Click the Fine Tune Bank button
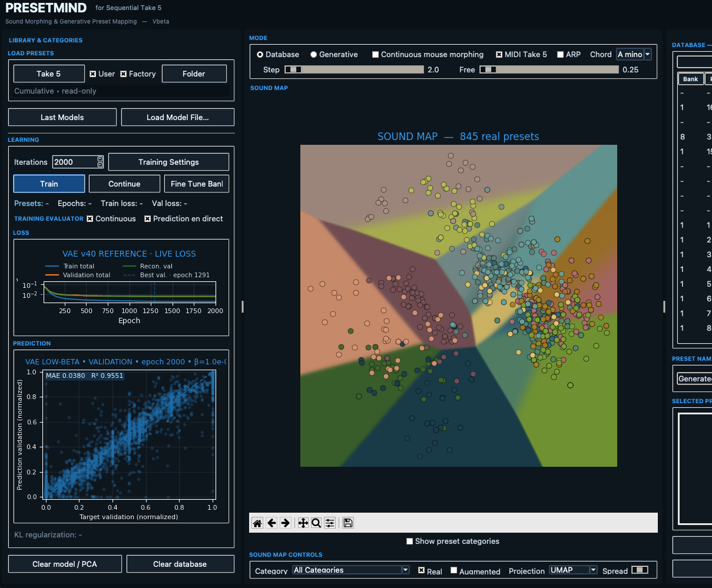Image resolution: width=712 pixels, height=588 pixels. click(x=196, y=184)
